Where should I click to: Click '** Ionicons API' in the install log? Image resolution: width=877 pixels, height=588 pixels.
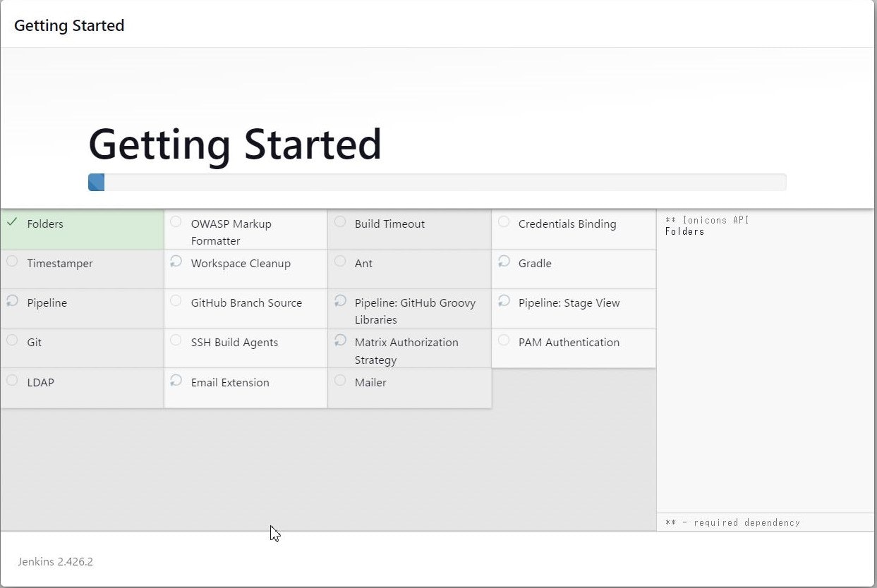click(x=707, y=220)
